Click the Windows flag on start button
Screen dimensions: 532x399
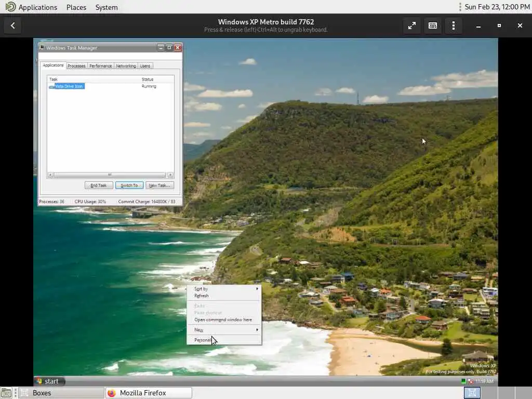pyautogui.click(x=39, y=381)
